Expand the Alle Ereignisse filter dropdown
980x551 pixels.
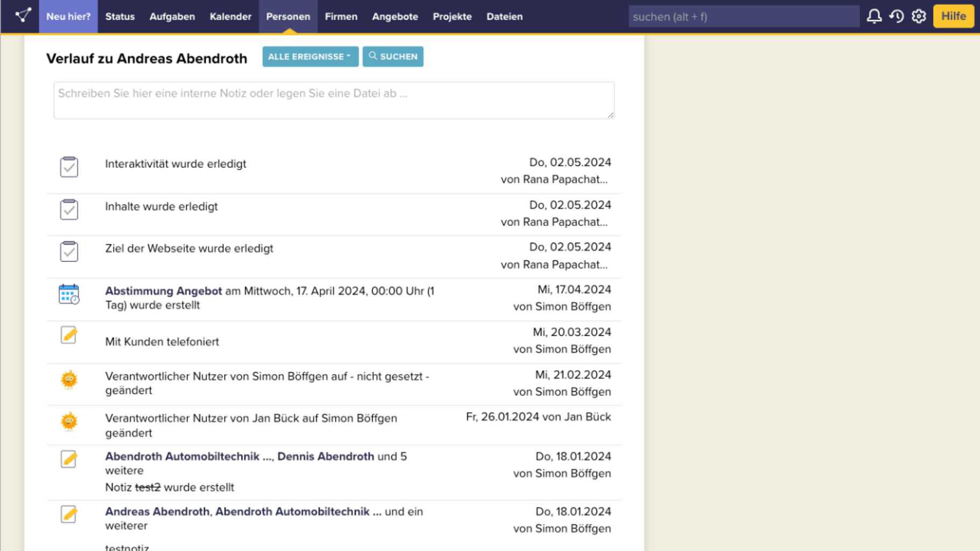310,56
